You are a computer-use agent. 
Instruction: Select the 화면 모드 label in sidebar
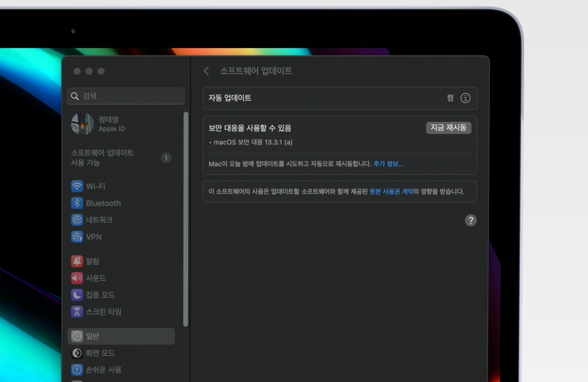[100, 353]
